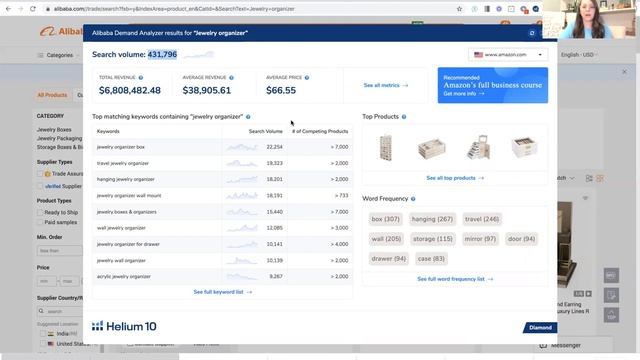Click Jewelry Boxes category in sidebar
Image resolution: width=640 pixels, height=360 pixels.
pyautogui.click(x=54, y=129)
